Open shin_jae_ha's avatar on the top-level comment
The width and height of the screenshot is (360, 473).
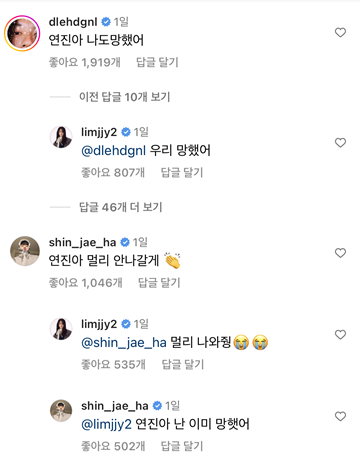(25, 251)
